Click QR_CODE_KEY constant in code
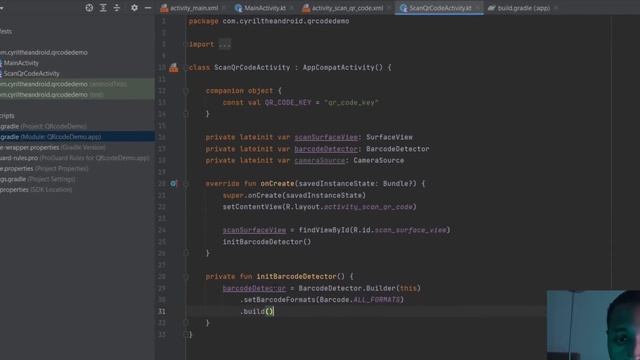Screen dimensions: 640x360 288,102
